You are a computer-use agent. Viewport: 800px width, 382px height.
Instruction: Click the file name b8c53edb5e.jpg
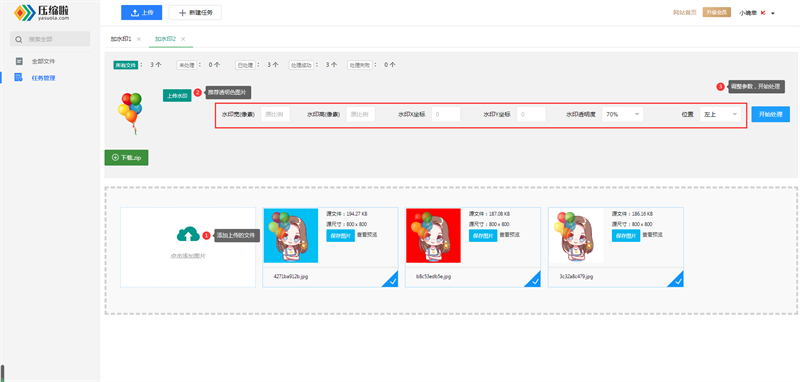[434, 276]
